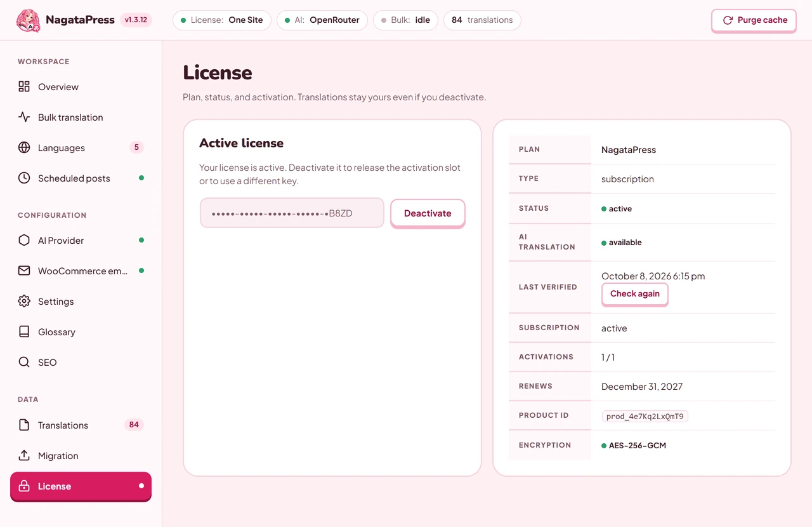Select Glossary in the sidebar

(81, 331)
